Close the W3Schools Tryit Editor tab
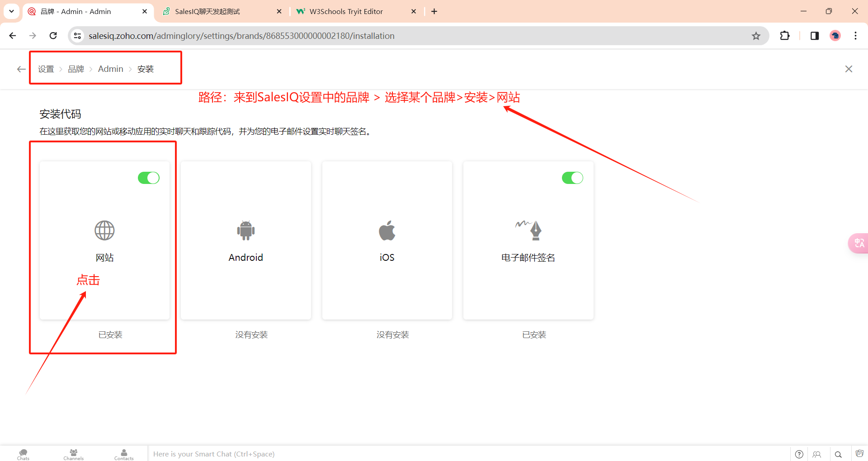This screenshot has height=461, width=868. pos(414,11)
